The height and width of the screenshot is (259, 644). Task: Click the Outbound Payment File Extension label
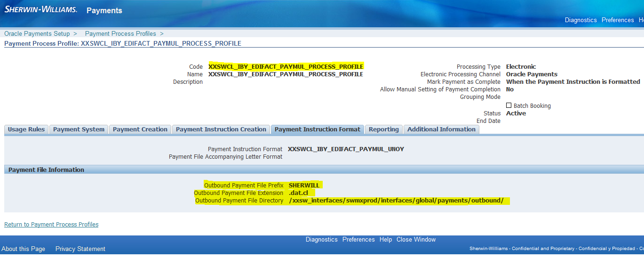coord(239,193)
